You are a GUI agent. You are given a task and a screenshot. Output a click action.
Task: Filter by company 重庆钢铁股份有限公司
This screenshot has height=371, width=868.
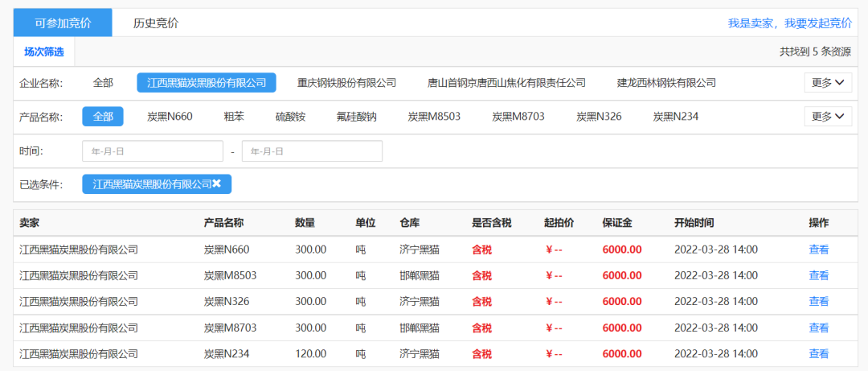[346, 83]
